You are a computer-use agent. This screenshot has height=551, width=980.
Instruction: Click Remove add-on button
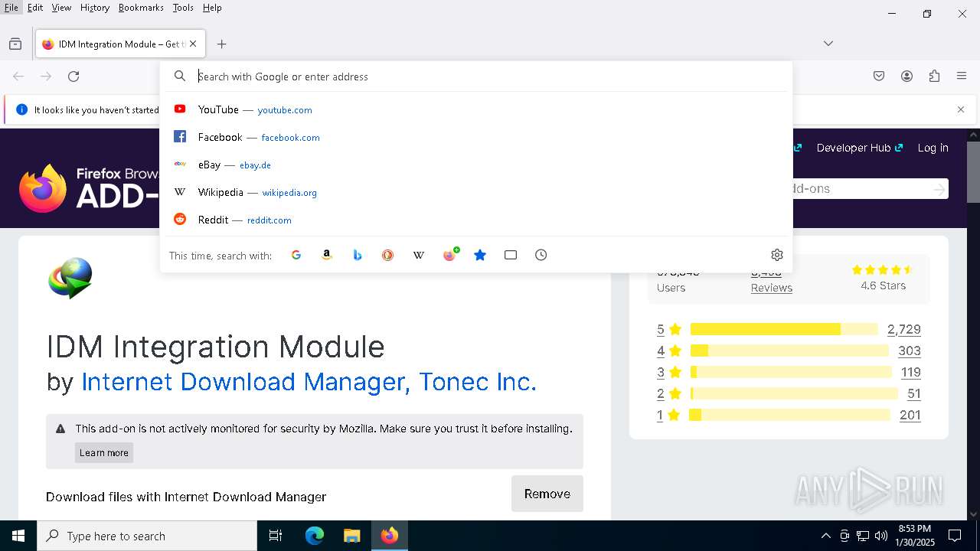pos(547,494)
